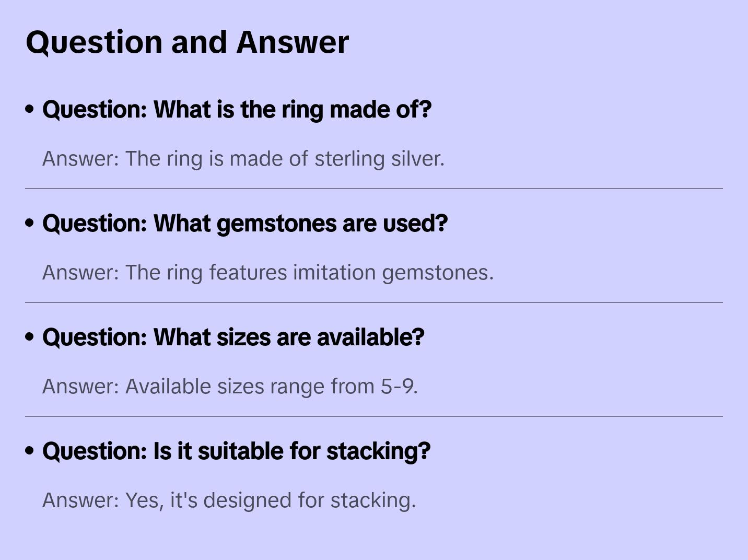Viewport: 748px width, 560px height.
Task: Click the bullet beside the gemstones question
Action: click(x=30, y=224)
